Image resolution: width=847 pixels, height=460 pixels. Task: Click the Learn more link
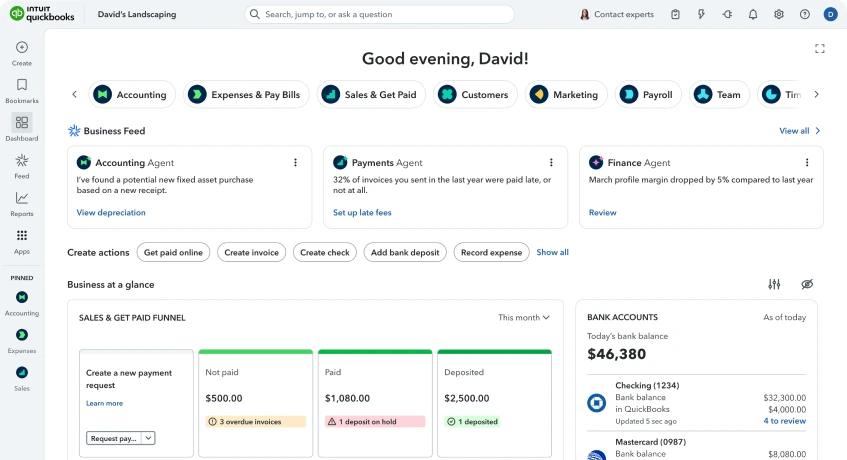click(x=104, y=403)
